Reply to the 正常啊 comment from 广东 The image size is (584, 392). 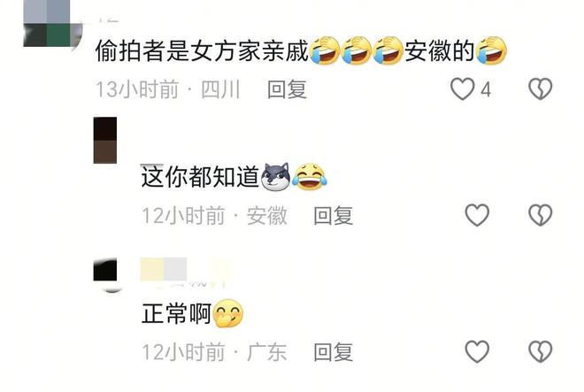tap(333, 352)
